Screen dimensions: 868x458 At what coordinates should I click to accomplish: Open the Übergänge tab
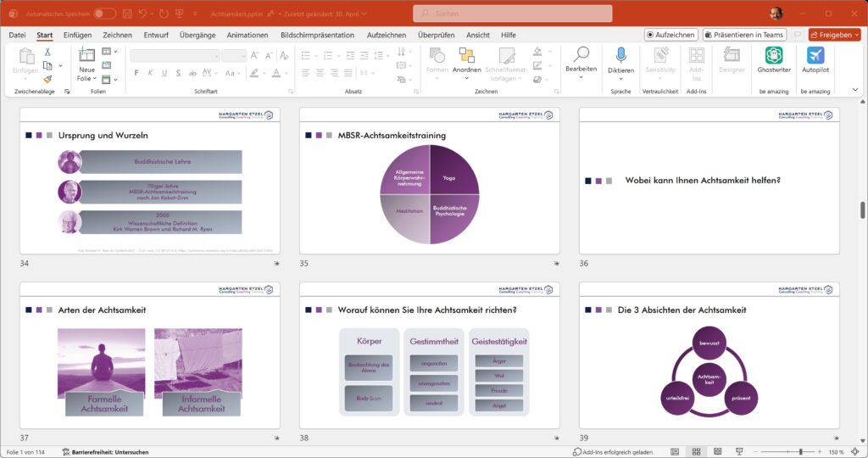click(197, 35)
